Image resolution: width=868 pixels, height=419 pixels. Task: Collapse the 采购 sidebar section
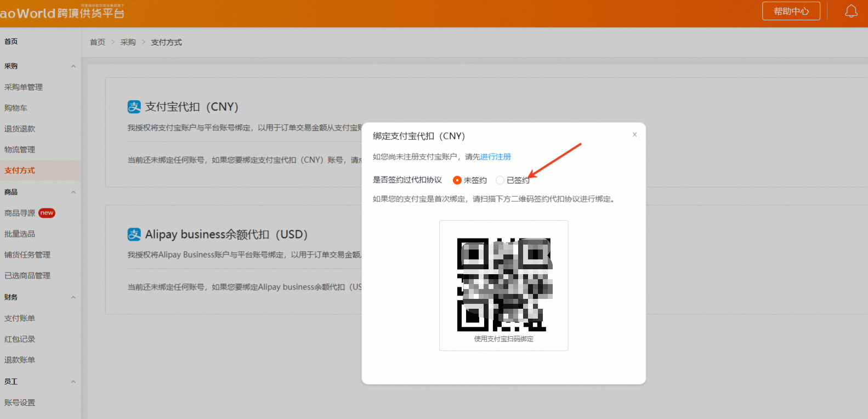coord(73,66)
